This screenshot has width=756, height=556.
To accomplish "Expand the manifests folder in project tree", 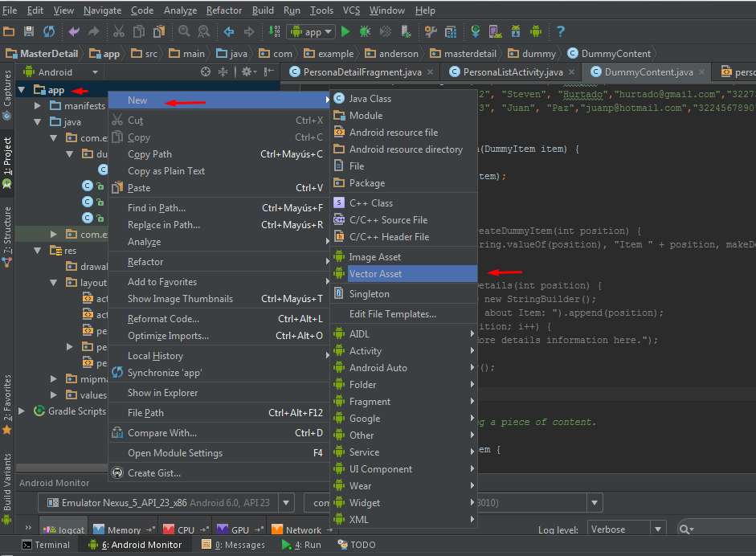I will point(38,106).
